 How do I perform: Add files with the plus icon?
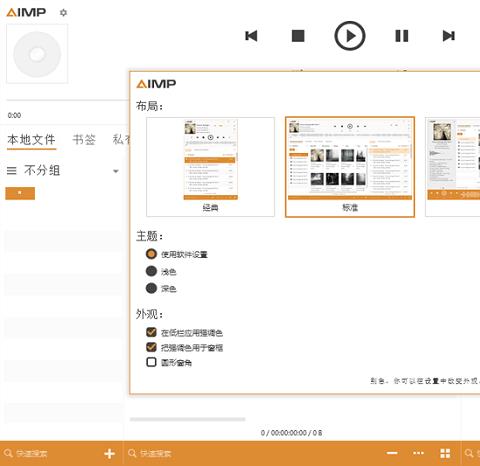coord(109,453)
